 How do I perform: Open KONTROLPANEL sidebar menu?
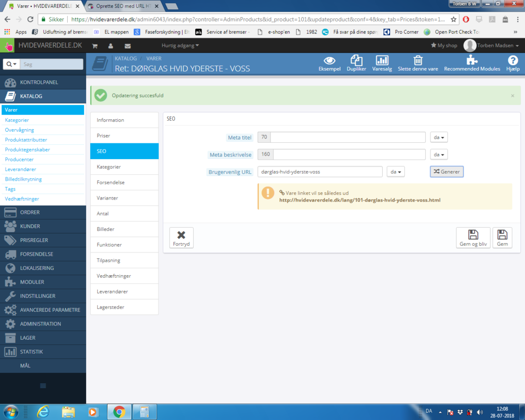tap(43, 82)
